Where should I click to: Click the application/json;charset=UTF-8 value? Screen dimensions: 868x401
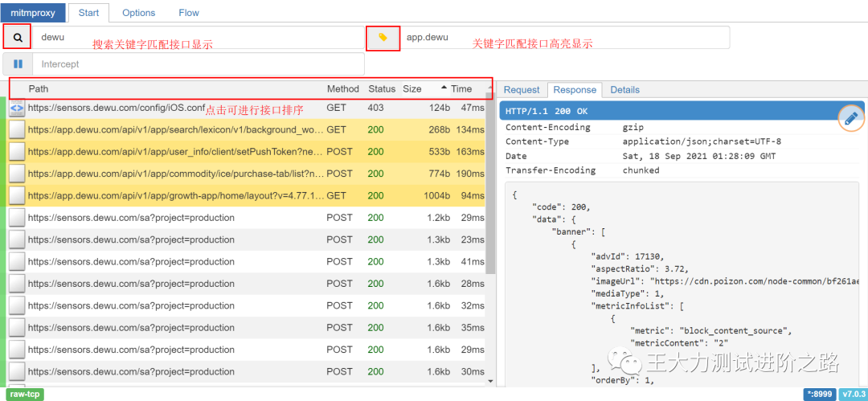coord(702,141)
